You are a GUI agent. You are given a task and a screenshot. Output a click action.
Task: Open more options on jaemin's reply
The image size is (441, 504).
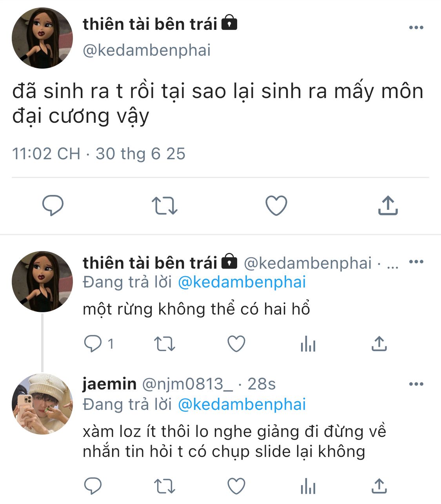pos(416,384)
